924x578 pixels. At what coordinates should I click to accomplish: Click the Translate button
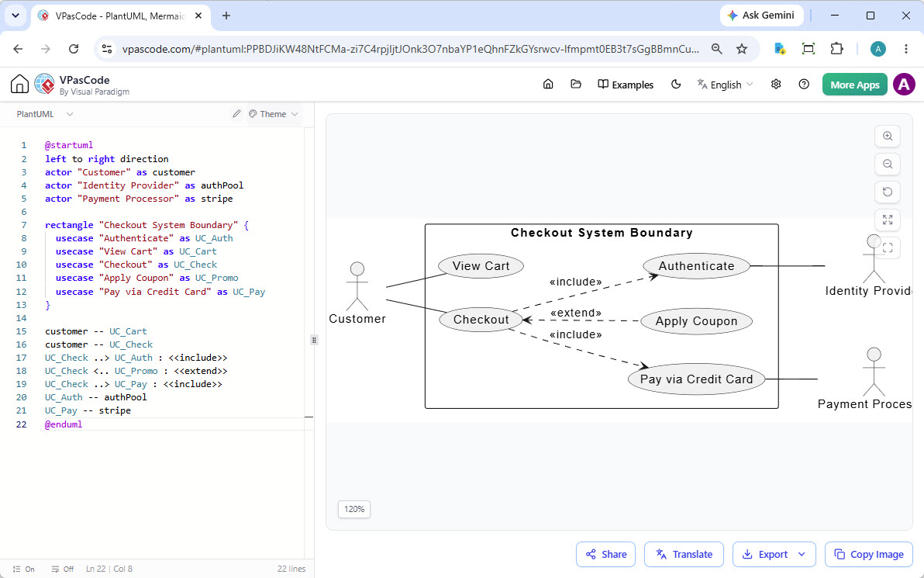(x=684, y=555)
